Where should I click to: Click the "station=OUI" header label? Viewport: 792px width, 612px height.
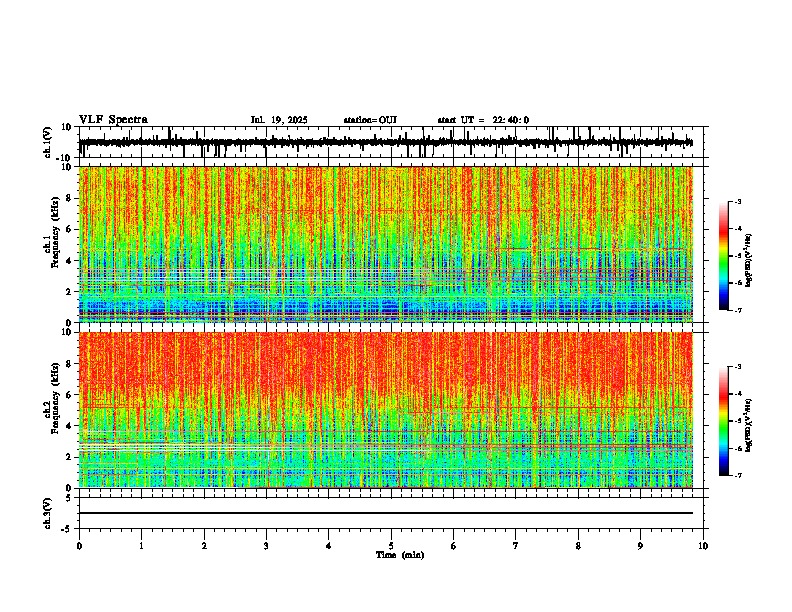click(370, 120)
